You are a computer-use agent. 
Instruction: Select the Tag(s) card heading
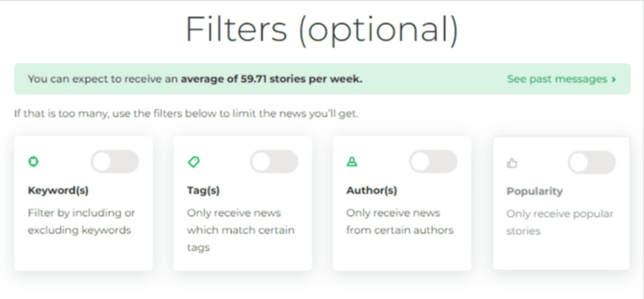pos(203,190)
